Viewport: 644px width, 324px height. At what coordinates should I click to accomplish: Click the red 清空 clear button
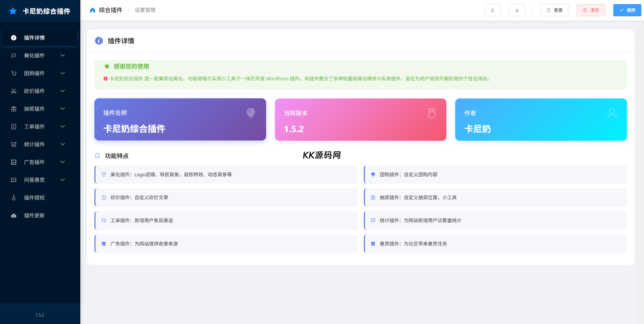click(x=591, y=10)
